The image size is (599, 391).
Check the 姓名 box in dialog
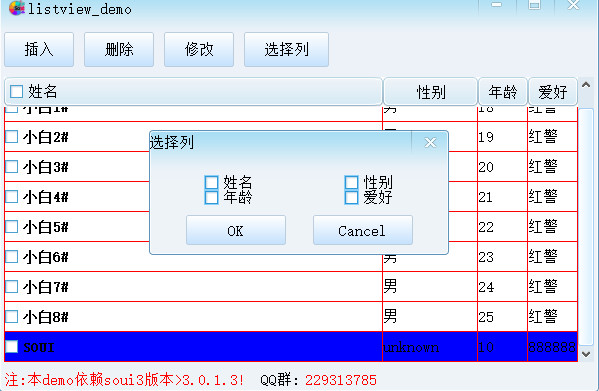[211, 183]
